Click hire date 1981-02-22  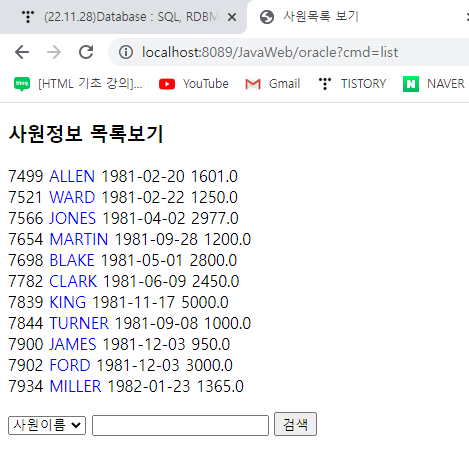click(x=143, y=197)
